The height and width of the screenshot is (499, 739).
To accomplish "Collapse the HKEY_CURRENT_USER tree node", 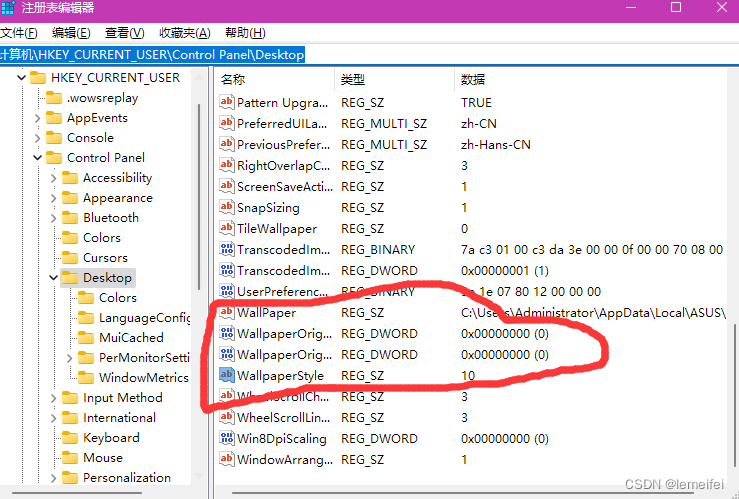I will pos(21,78).
